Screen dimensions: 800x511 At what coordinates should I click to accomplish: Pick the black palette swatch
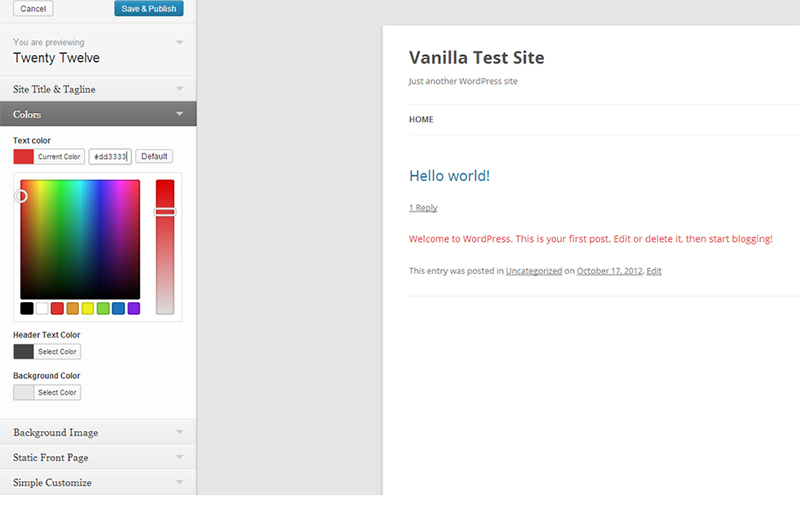[x=27, y=308]
